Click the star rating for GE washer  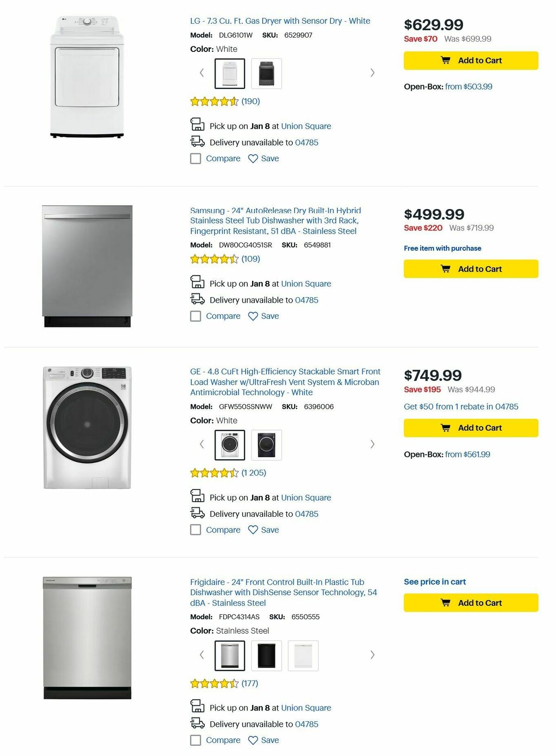213,473
